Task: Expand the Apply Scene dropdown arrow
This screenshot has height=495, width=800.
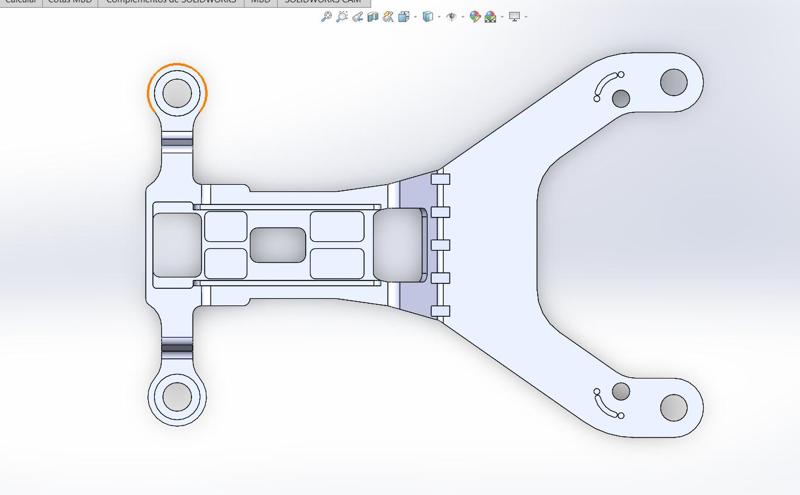Action: tap(503, 17)
